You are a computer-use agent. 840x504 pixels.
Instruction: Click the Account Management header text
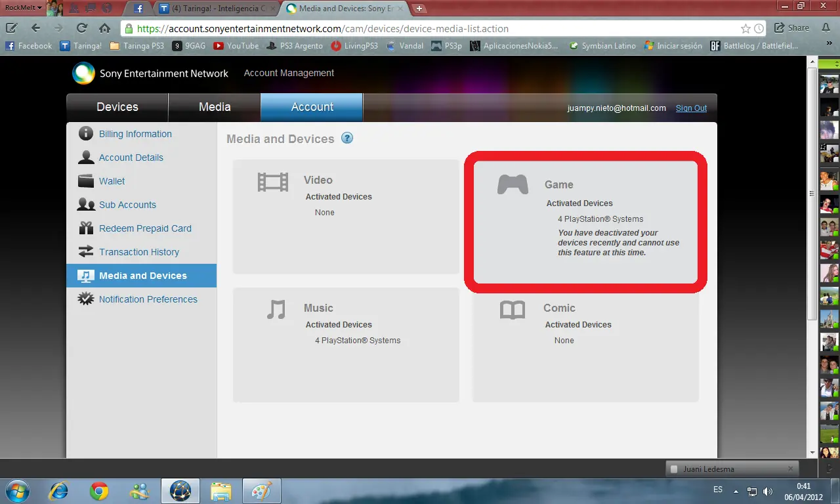click(289, 73)
